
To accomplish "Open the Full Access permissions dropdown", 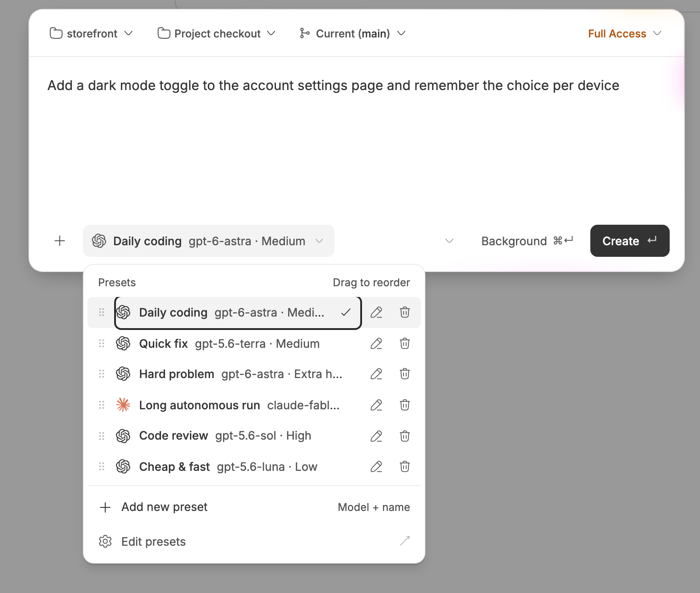I will [x=625, y=33].
